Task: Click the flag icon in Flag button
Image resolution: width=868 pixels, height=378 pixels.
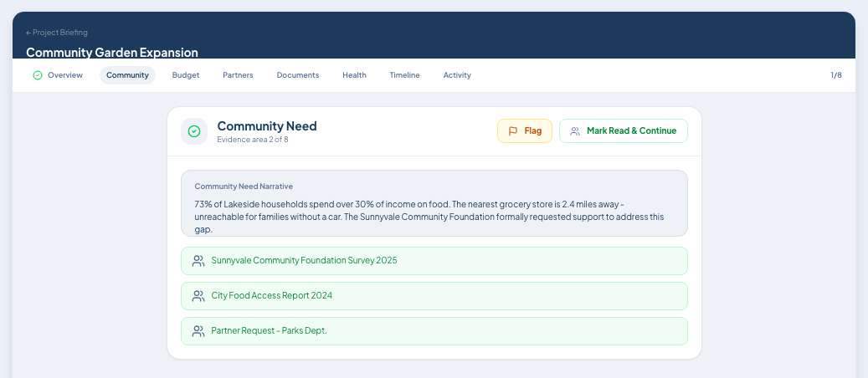Action: [513, 131]
